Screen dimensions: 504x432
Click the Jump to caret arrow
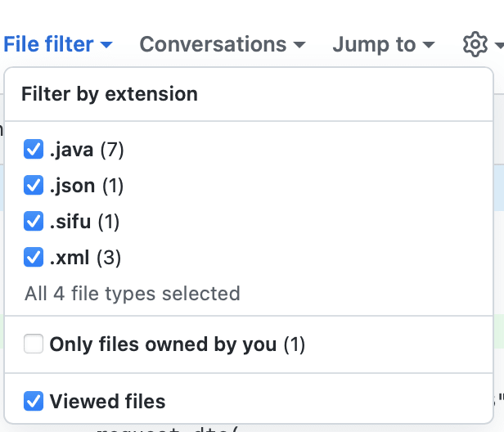point(429,45)
